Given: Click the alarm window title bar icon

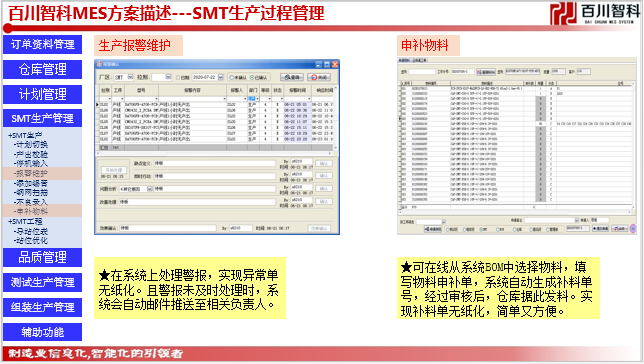Looking at the screenshot, I should coord(99,64).
